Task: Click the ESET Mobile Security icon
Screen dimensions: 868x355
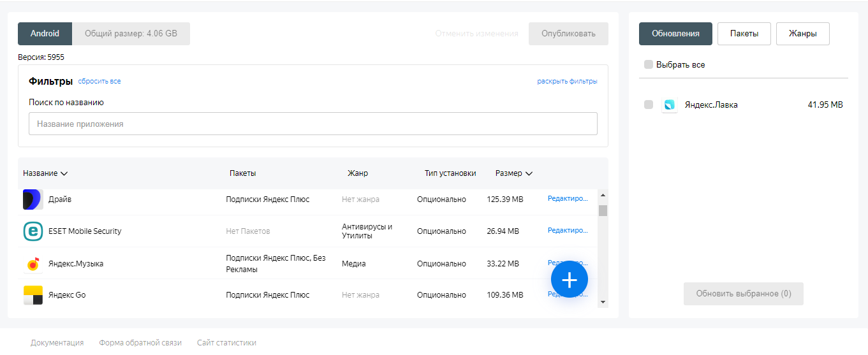Action: click(33, 231)
